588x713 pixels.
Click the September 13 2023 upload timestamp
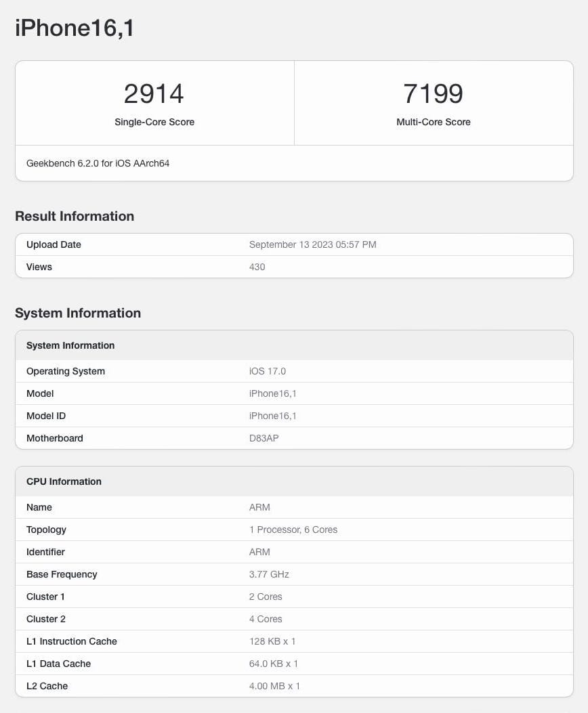(x=312, y=244)
